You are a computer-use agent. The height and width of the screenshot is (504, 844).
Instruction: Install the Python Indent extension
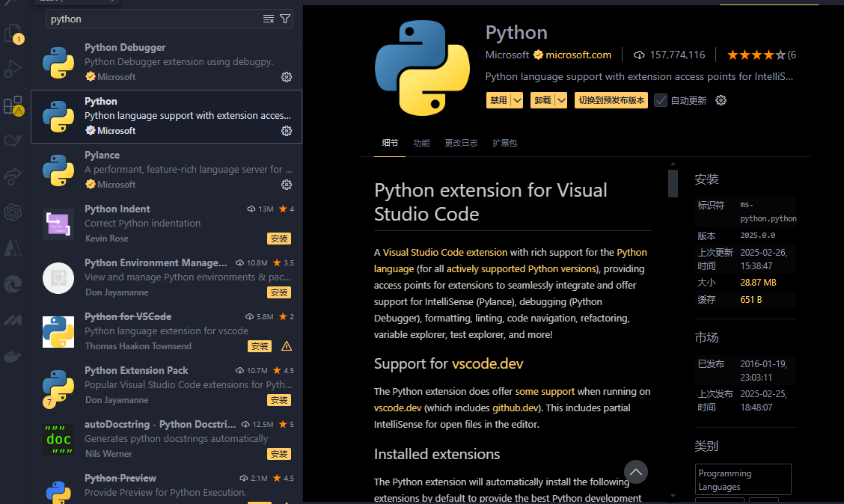point(279,239)
